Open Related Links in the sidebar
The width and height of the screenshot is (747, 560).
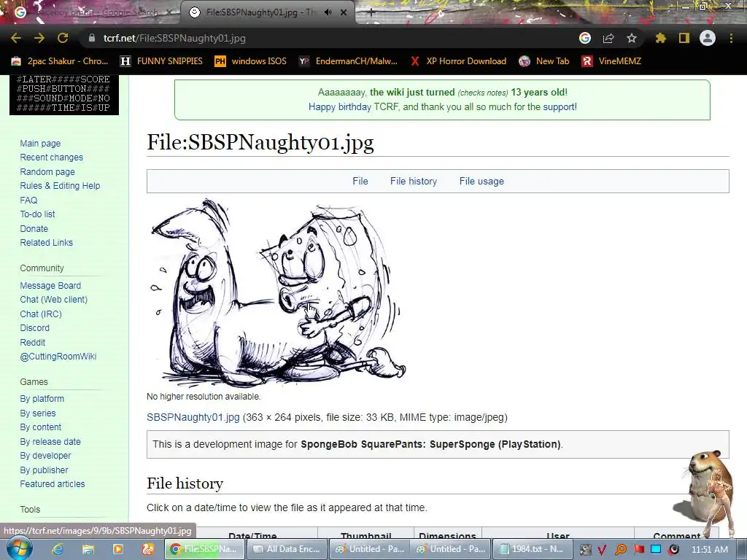46,242
